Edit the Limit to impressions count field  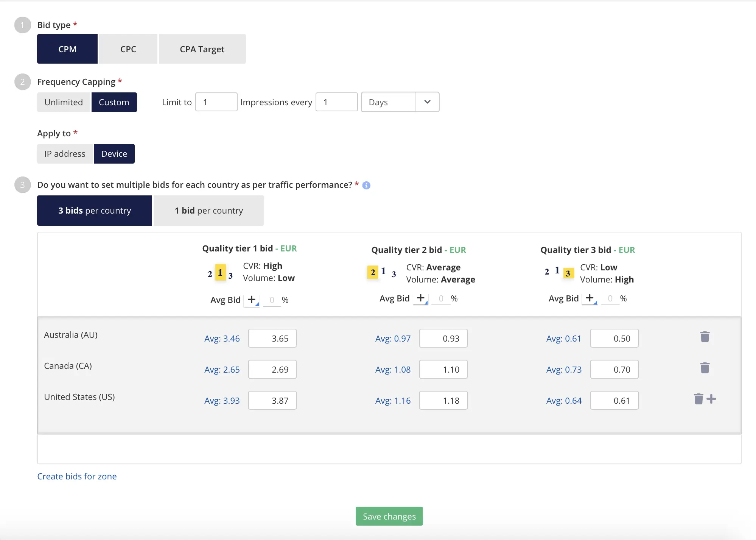pyautogui.click(x=215, y=102)
